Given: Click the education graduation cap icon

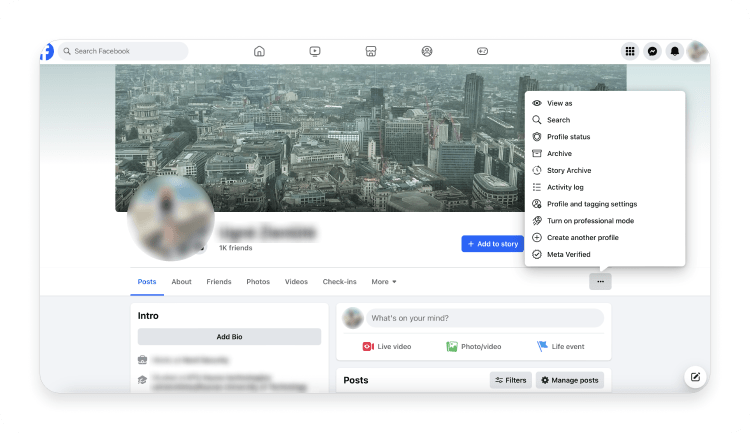Looking at the screenshot, I should click(143, 380).
